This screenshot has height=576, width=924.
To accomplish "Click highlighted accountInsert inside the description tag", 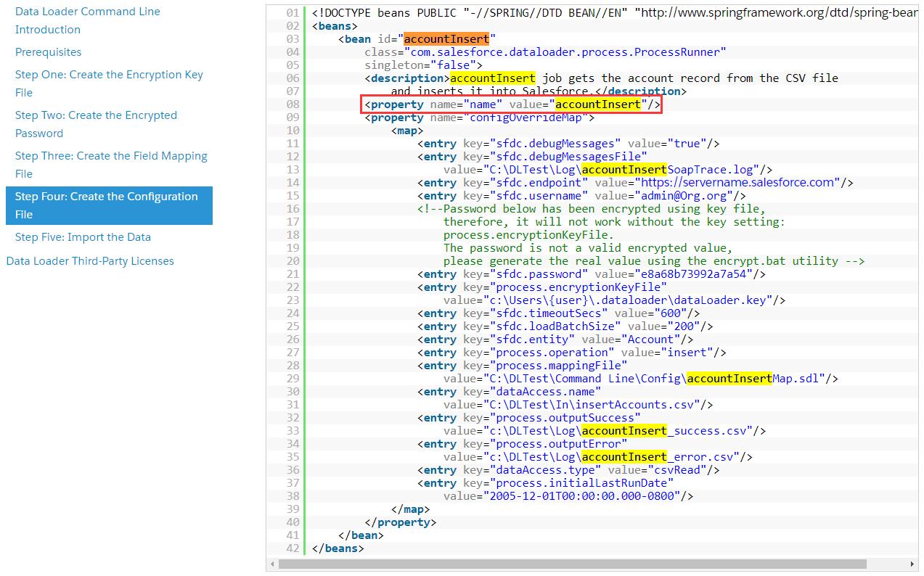I will [x=491, y=78].
